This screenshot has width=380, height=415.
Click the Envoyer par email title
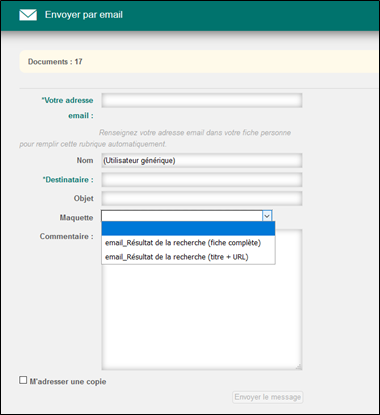pos(84,15)
